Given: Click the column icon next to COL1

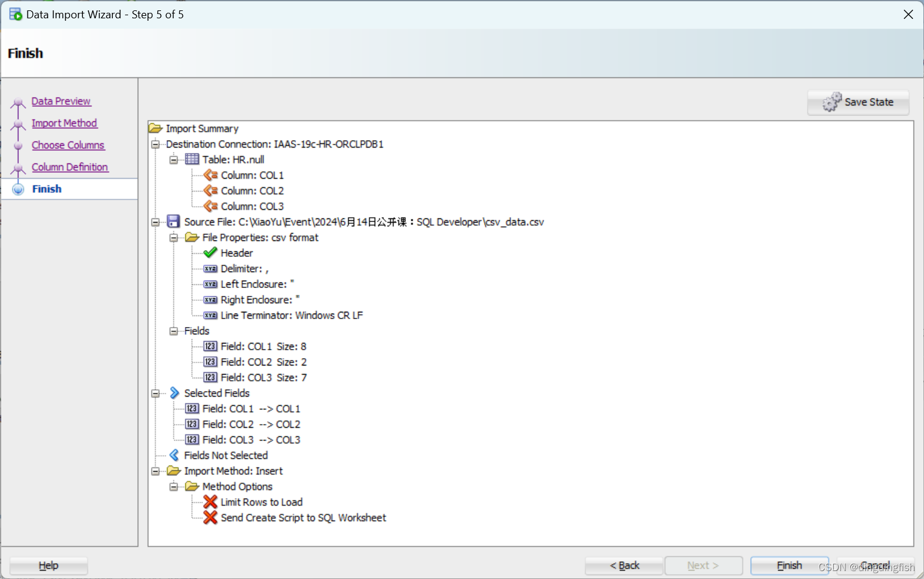Looking at the screenshot, I should [x=210, y=175].
